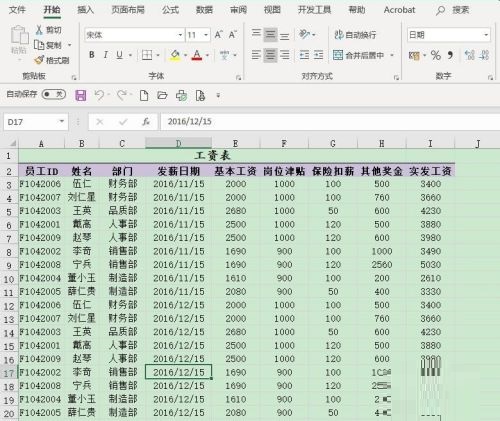The width and height of the screenshot is (500, 421).
Task: Enable wrap text (自动换行)
Action: tap(355, 35)
